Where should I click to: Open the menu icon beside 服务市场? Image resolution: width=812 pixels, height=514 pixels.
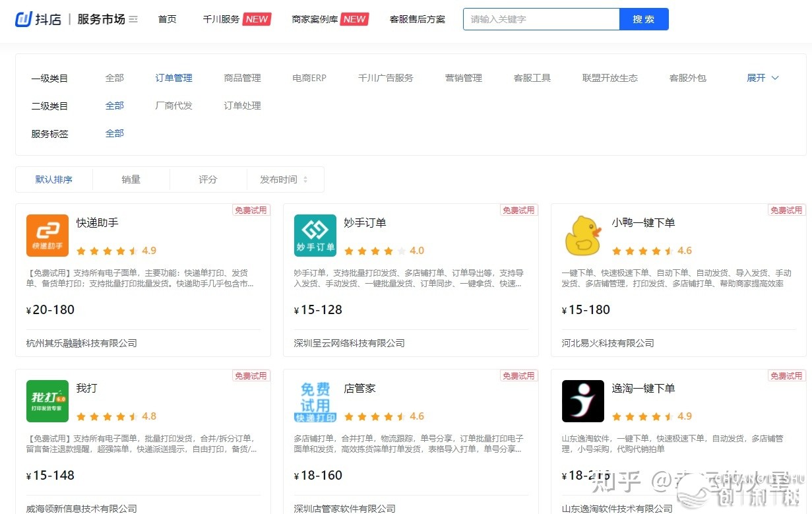coord(133,19)
